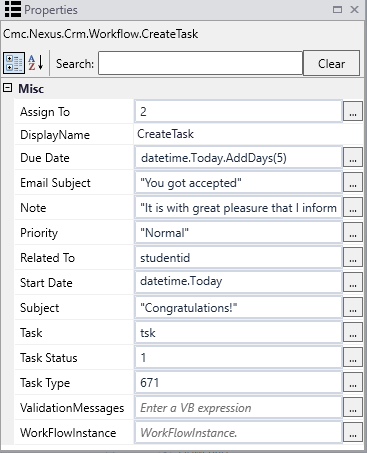Open expression editor for Due Date
The image size is (367, 453).
[353, 158]
